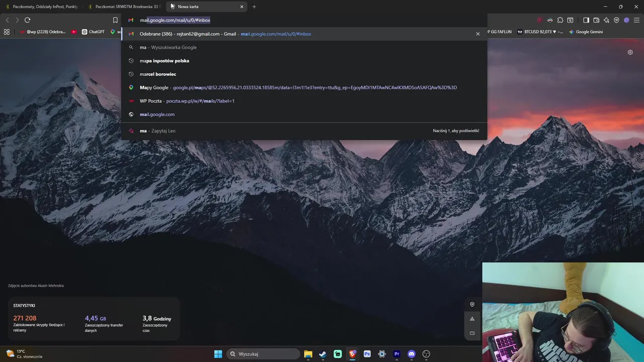The width and height of the screenshot is (644, 362).
Task: Open the BTCUSD TradingView bookmark
Action: (540, 32)
